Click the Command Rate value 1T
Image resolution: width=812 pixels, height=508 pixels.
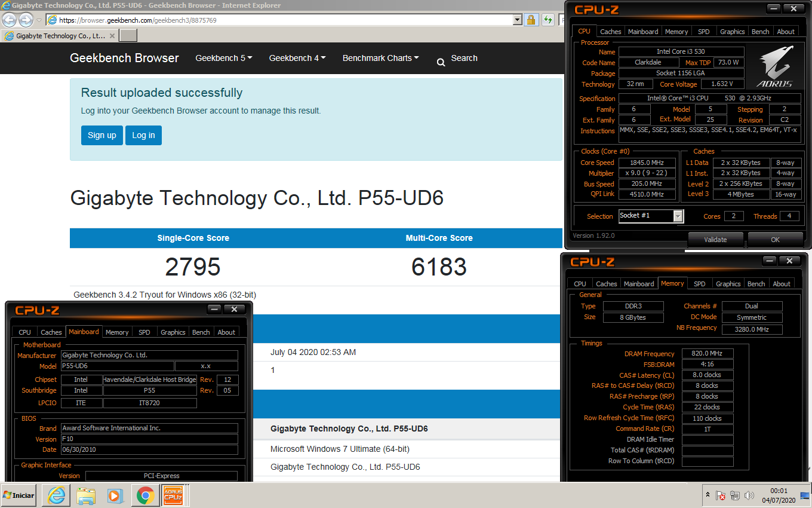708,429
